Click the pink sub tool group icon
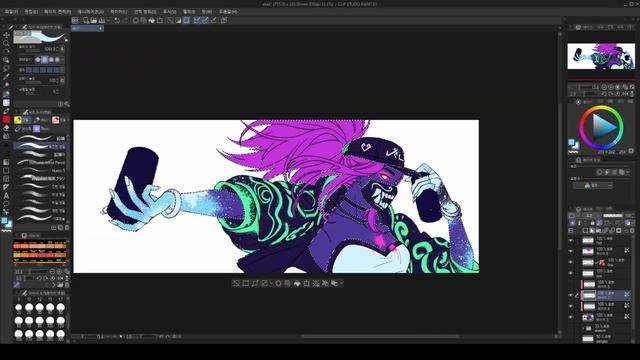 pyautogui.click(x=55, y=120)
